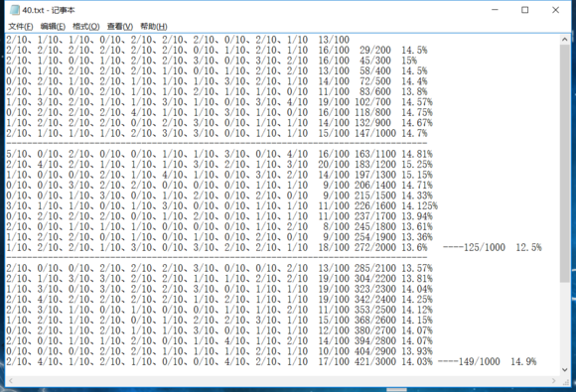Click the vertical scrollbar down arrow
The width and height of the screenshot is (576, 392).
coord(565,370)
